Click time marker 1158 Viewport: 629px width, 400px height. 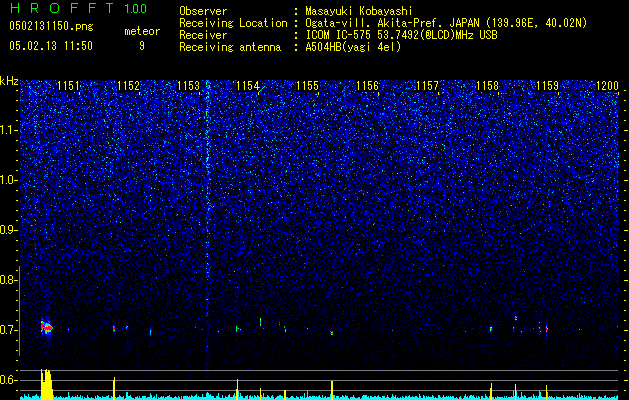487,85
